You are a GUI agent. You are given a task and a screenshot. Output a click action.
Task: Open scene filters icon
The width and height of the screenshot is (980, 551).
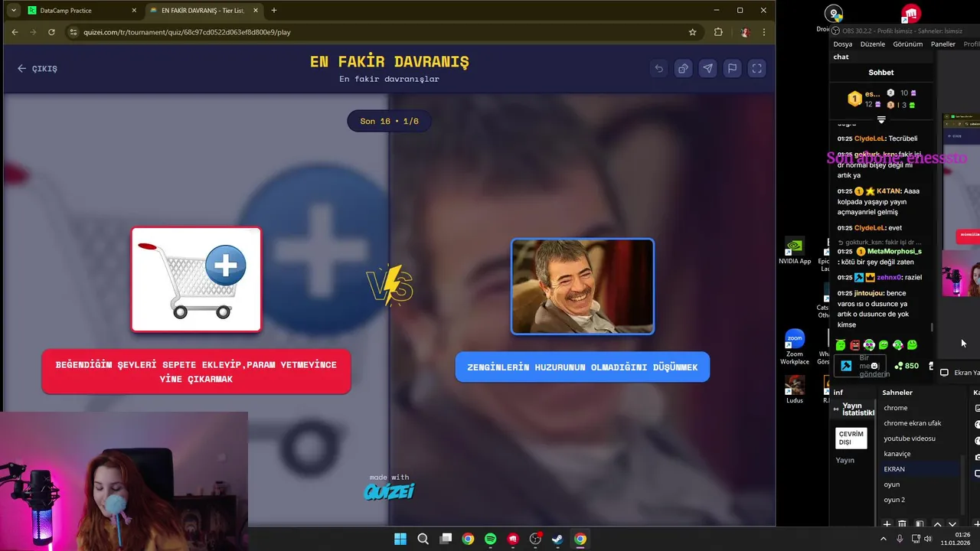click(920, 524)
